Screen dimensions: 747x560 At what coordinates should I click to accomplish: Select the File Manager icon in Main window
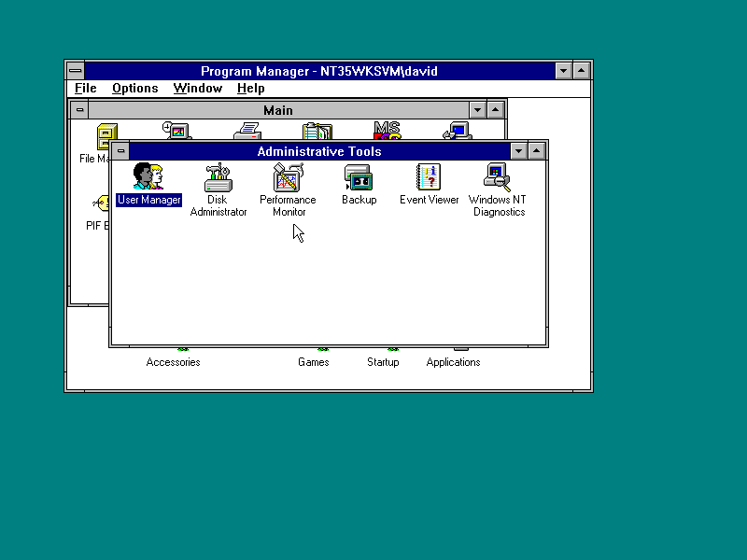(107, 135)
